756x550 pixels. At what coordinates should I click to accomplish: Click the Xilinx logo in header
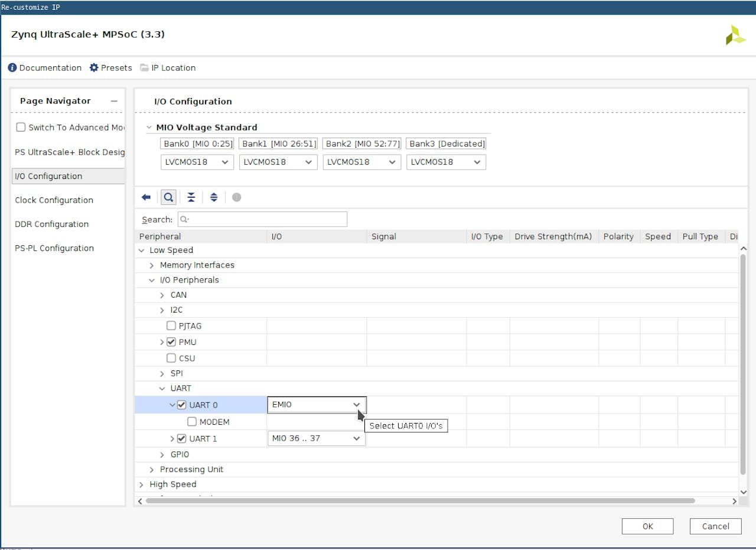(735, 35)
